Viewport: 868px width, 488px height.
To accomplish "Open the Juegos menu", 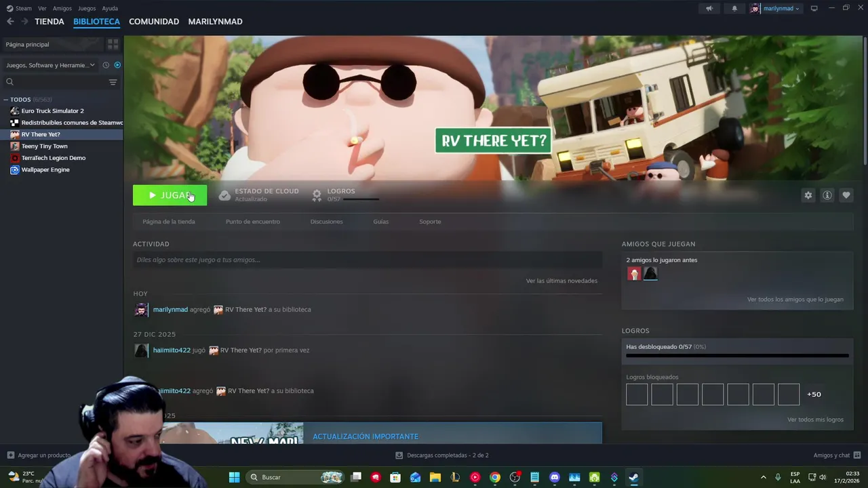I will [87, 8].
